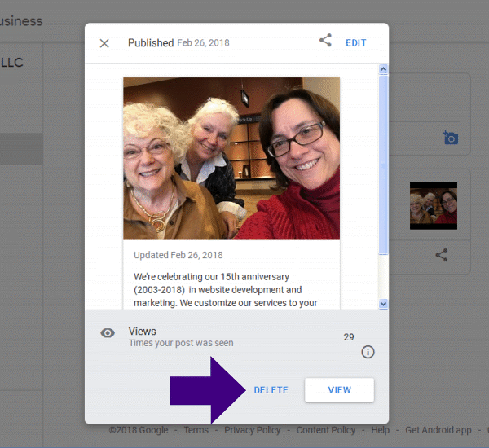Open the Terms link in footer
489x448 pixels.
tap(196, 430)
